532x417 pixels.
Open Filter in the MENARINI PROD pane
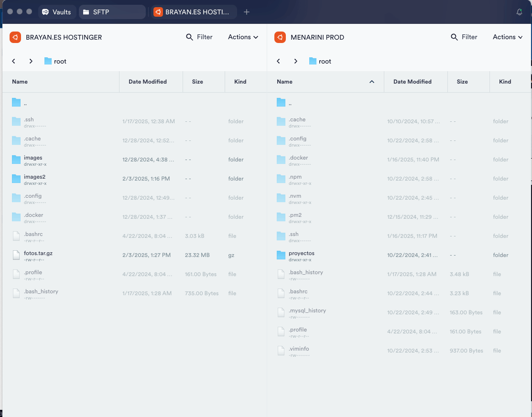[x=464, y=37]
